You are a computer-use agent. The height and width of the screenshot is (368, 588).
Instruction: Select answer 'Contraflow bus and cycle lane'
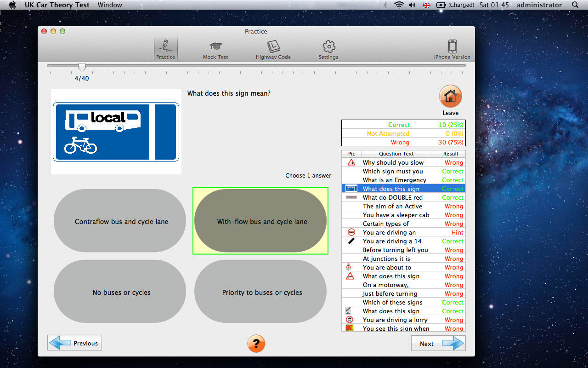pos(121,221)
